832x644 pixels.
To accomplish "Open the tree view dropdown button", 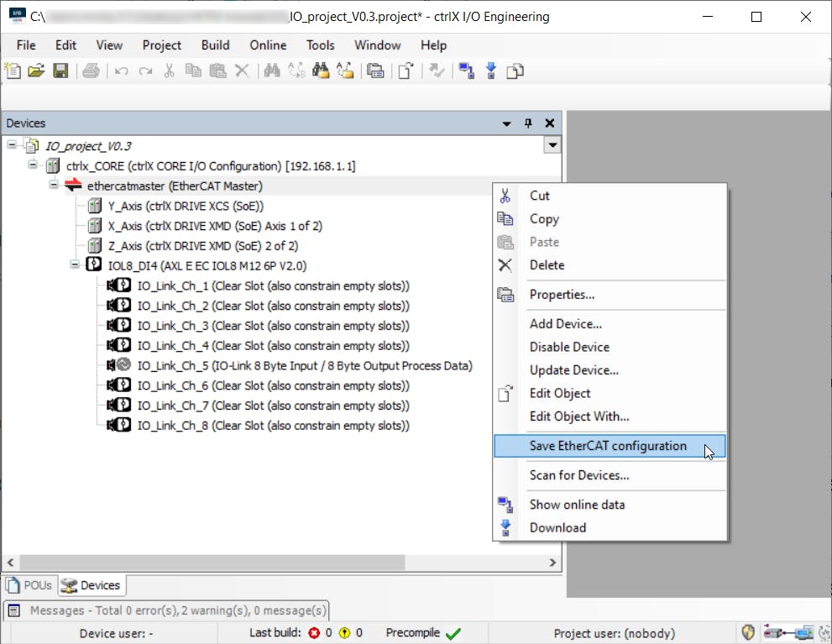I will 552,144.
